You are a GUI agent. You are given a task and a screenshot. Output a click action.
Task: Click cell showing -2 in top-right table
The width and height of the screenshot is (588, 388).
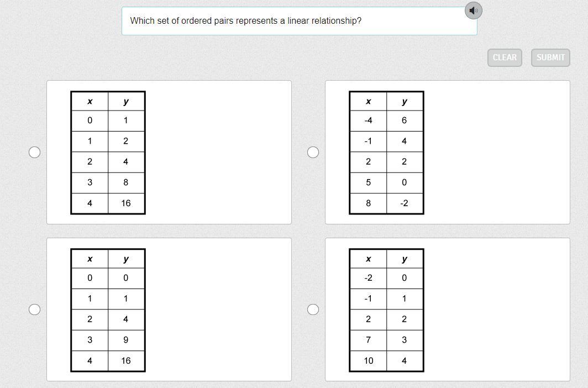point(405,203)
